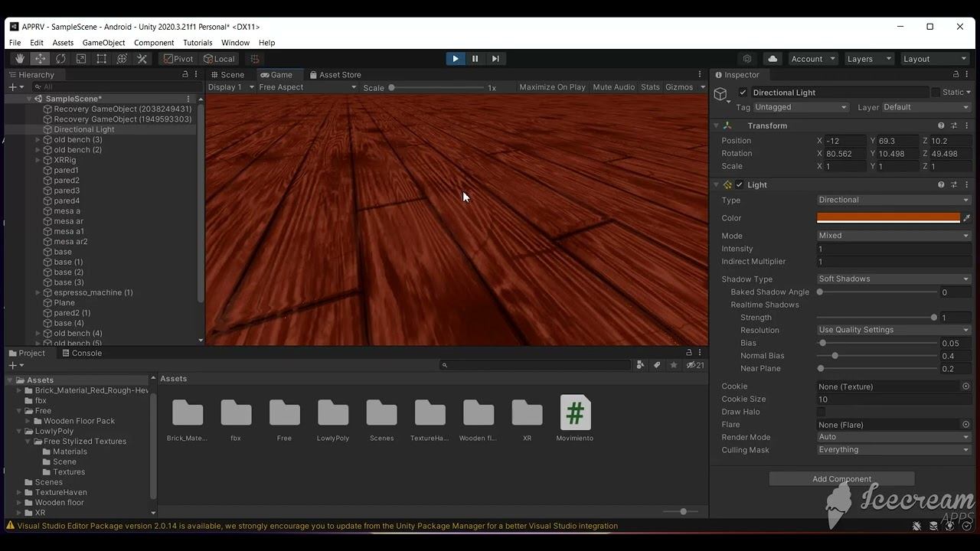980x551 pixels.
Task: Open Hierarchy panel three-dot menu
Action: [x=196, y=74]
